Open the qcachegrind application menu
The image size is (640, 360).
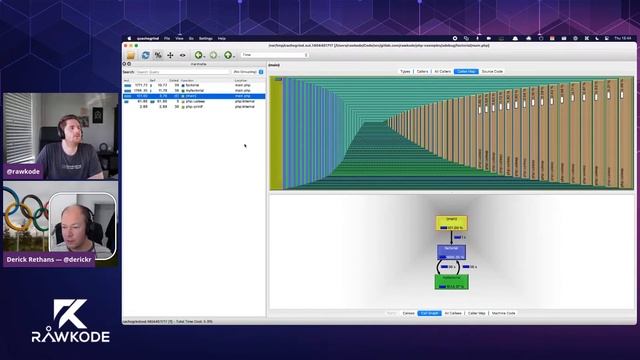pyautogui.click(x=147, y=38)
